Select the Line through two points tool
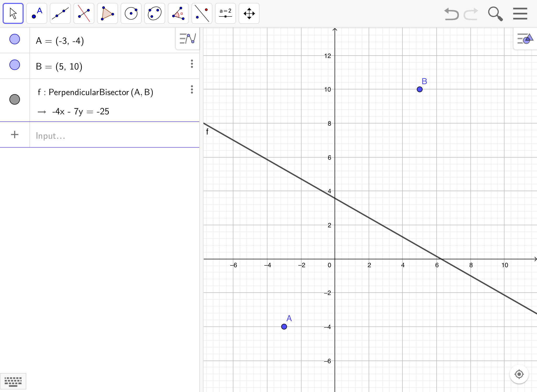The height and width of the screenshot is (392, 537). [x=60, y=13]
